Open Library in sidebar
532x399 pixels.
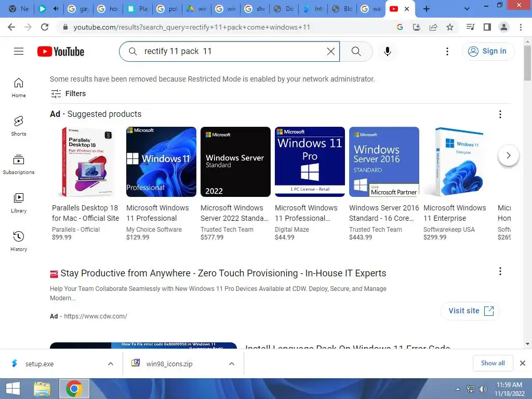coord(19,203)
